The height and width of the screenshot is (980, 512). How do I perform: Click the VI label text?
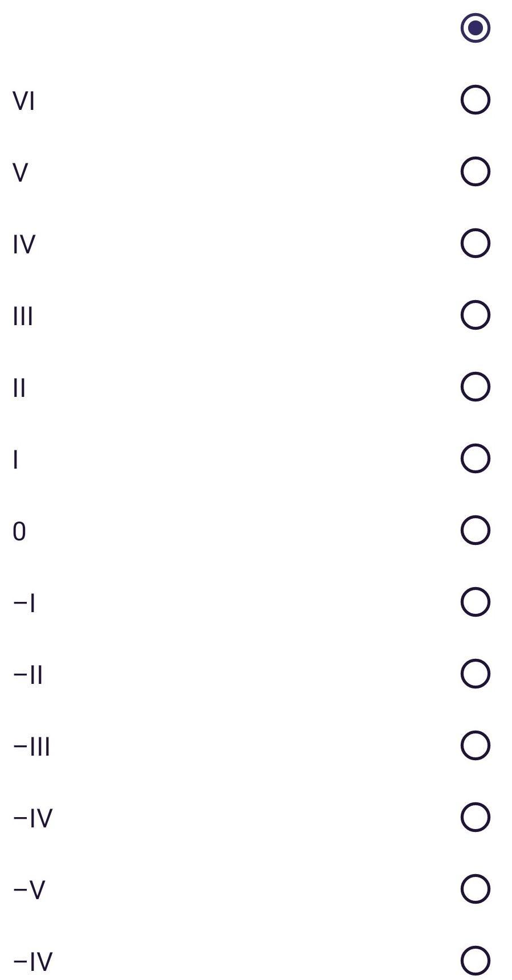point(23,102)
